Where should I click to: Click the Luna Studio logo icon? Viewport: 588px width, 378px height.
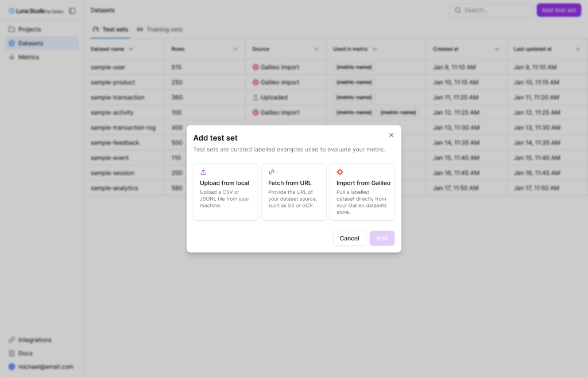pyautogui.click(x=11, y=11)
